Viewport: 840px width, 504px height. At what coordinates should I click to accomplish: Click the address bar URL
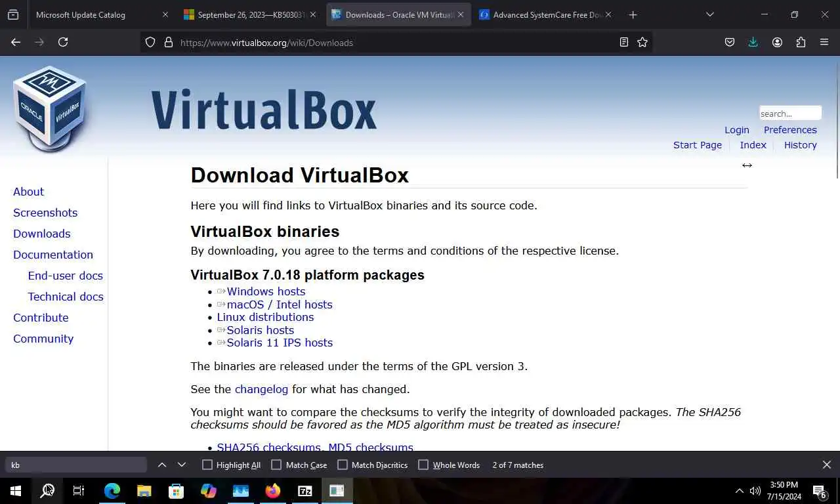click(x=266, y=43)
